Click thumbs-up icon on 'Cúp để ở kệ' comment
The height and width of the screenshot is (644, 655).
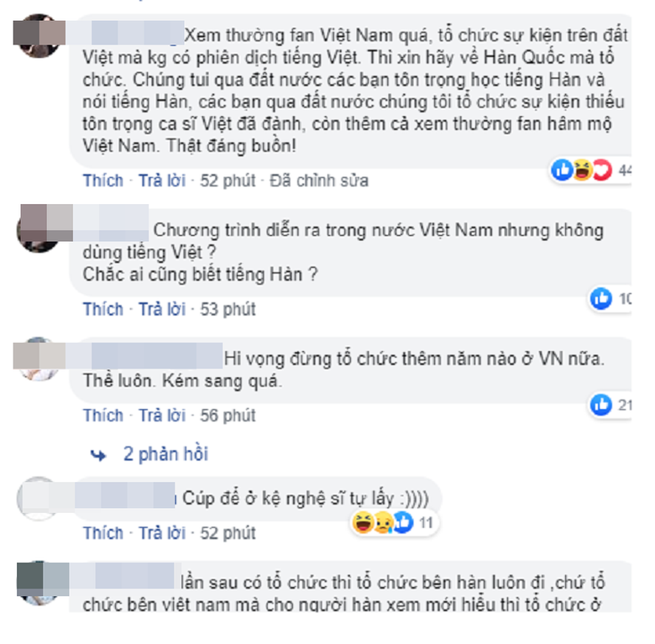click(x=404, y=522)
